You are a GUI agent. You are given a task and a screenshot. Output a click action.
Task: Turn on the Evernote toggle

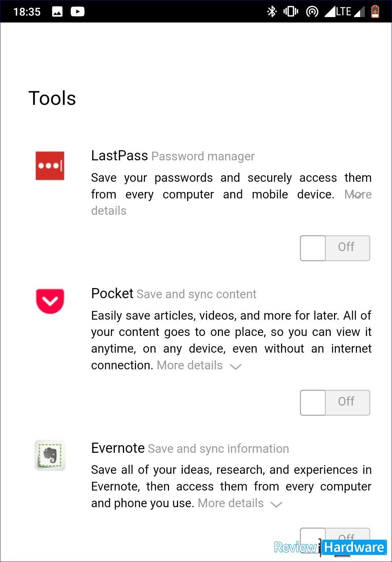(x=335, y=536)
